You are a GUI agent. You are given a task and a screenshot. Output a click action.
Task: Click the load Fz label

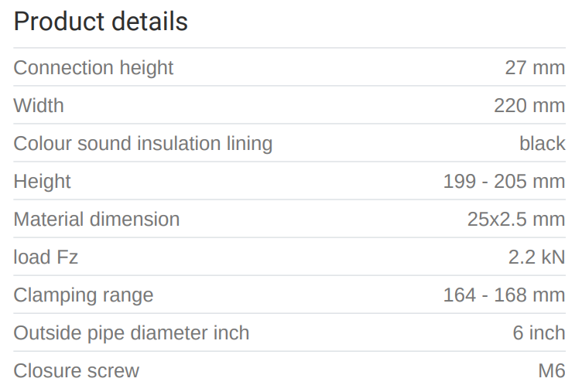coord(46,257)
